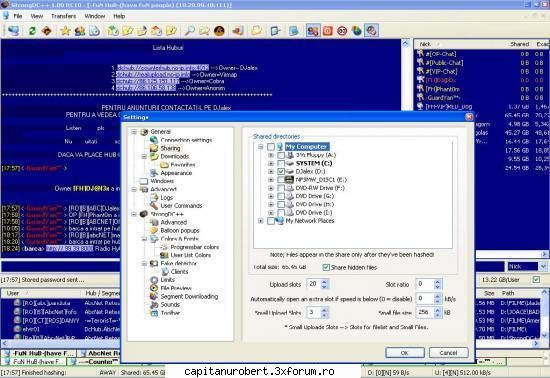550x378 pixels.
Task: Check the My Computer checkbox
Action: click(271, 147)
